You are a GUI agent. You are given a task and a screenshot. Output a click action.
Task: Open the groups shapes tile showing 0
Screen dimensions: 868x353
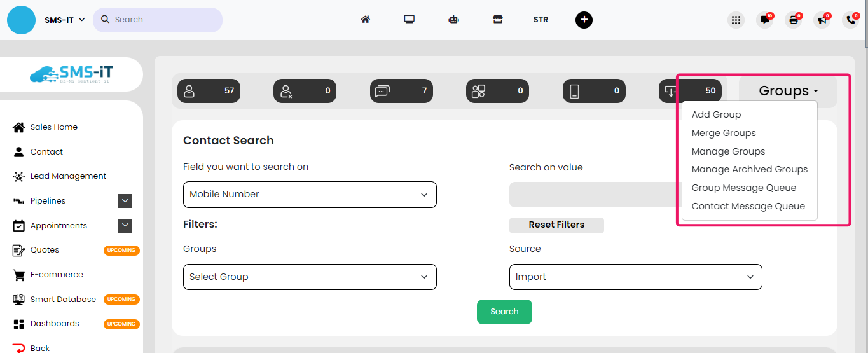tap(497, 91)
